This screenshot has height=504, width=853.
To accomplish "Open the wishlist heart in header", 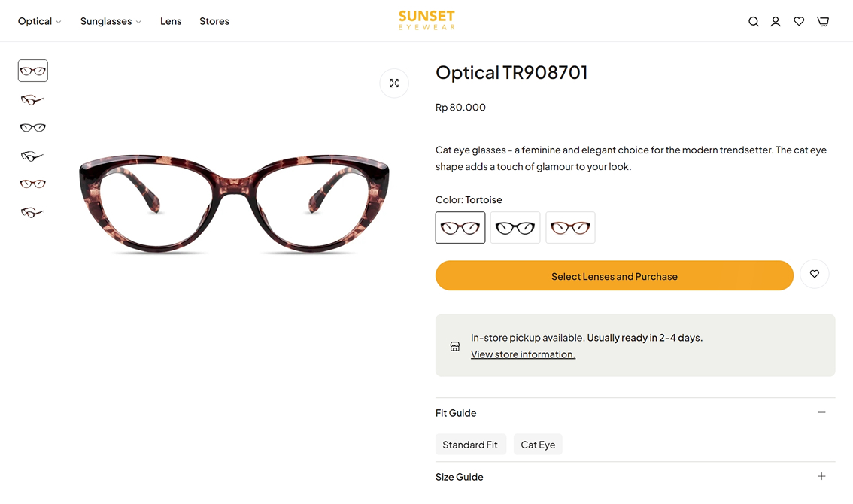I will pyautogui.click(x=799, y=22).
